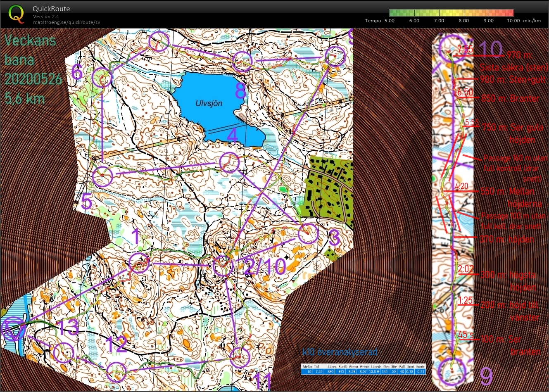Select the "100 m: Ser branten" annotation
Image resolution: width=549 pixels, height=392 pixels.
pyautogui.click(x=511, y=345)
